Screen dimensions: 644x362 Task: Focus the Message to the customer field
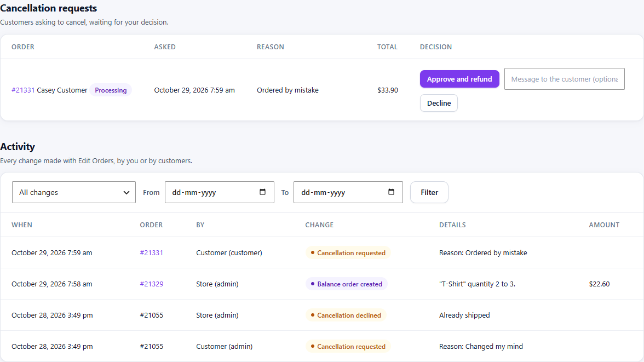click(564, 79)
